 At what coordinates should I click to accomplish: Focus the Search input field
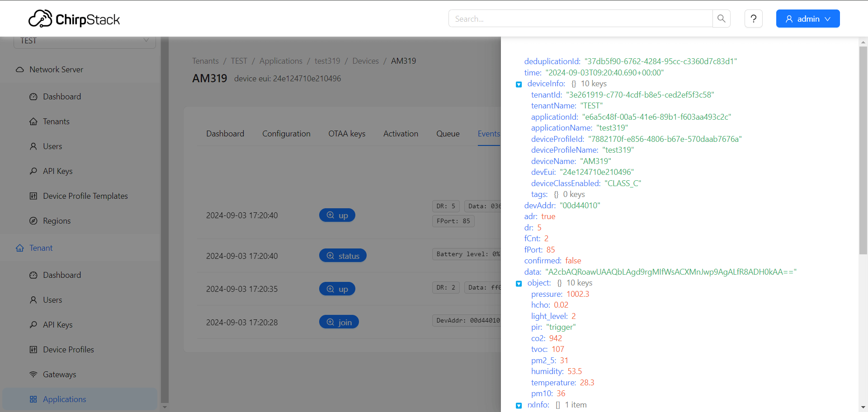pyautogui.click(x=580, y=19)
